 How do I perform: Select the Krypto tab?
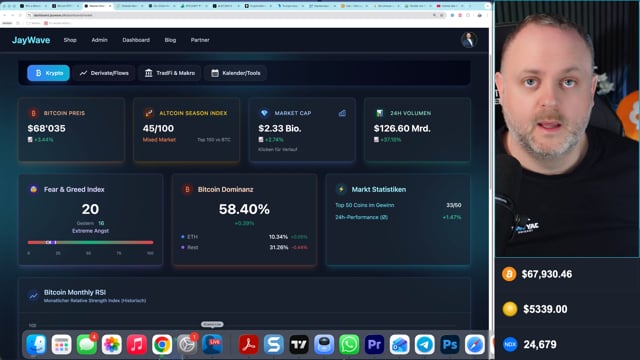pyautogui.click(x=49, y=73)
